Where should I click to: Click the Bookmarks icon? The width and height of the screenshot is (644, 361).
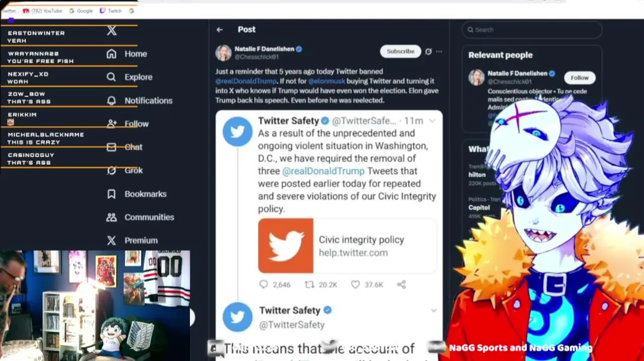[x=111, y=194]
